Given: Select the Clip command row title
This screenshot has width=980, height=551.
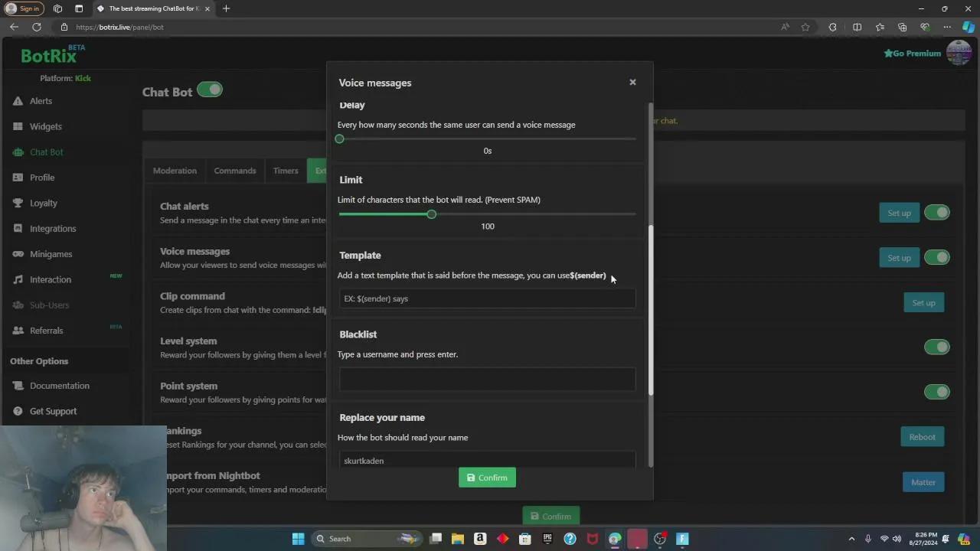Looking at the screenshot, I should click(x=192, y=296).
